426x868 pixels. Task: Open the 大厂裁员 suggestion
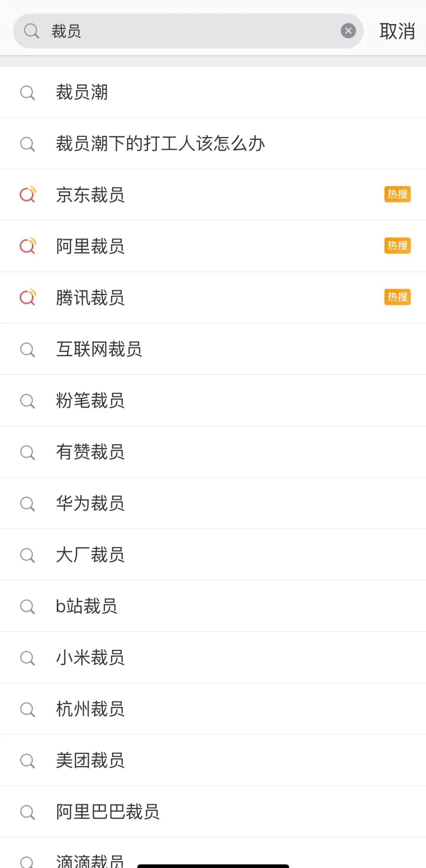(213, 554)
